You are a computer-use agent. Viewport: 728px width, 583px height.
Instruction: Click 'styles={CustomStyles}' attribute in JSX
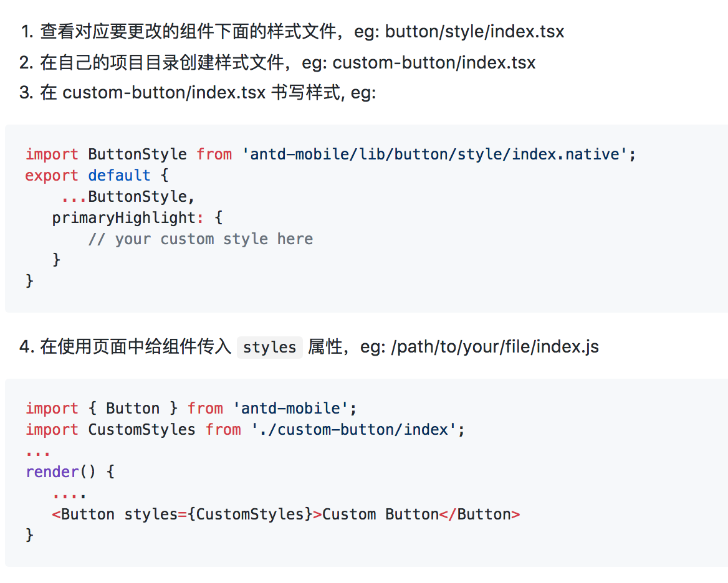(x=218, y=514)
